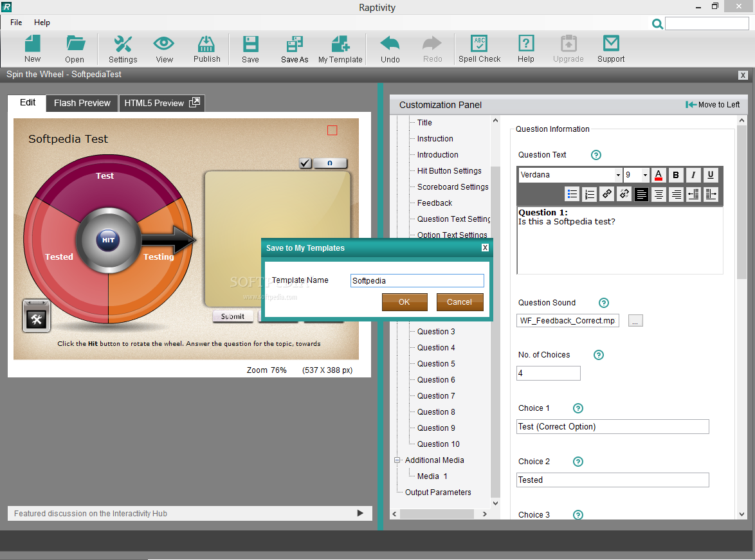Viewport: 755px width, 560px height.
Task: Open My Template from the toolbar
Action: coord(340,49)
